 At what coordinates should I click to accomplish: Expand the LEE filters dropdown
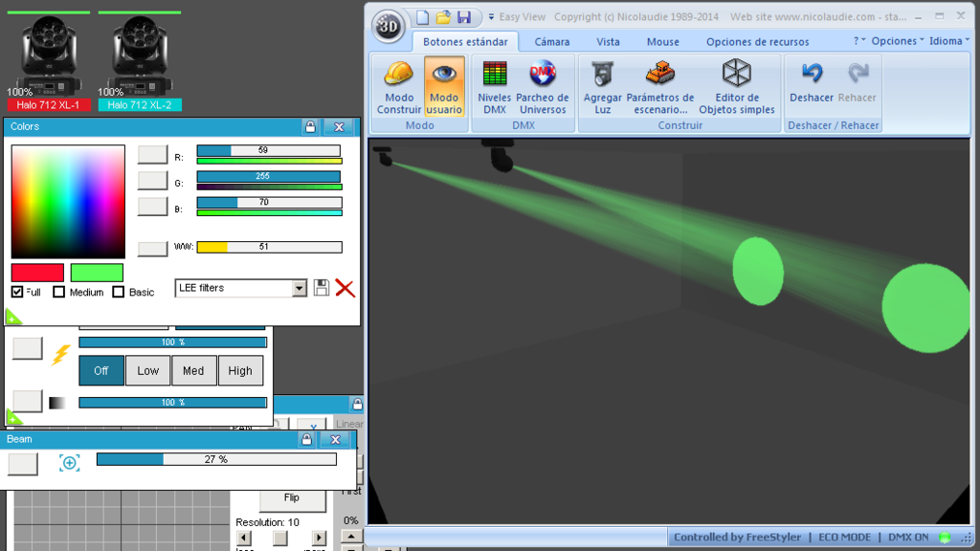tap(300, 288)
